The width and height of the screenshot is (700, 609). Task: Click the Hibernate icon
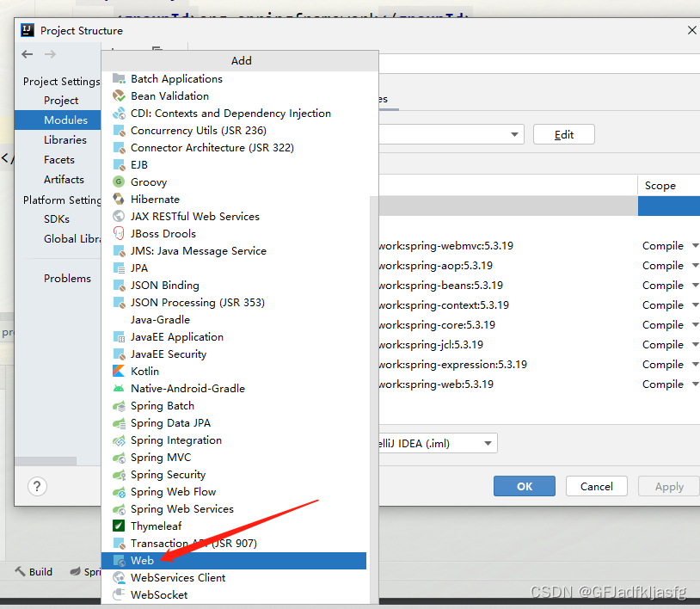[x=119, y=200]
